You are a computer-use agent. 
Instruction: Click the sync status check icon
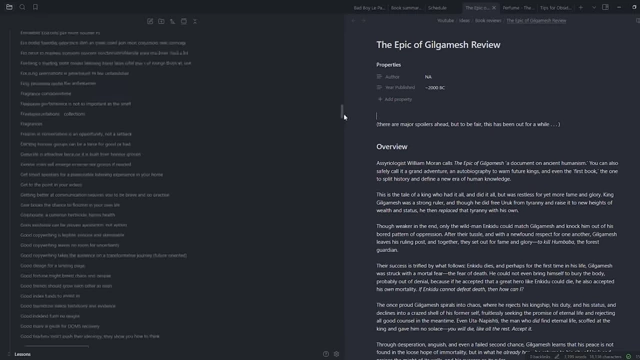tap(629, 357)
